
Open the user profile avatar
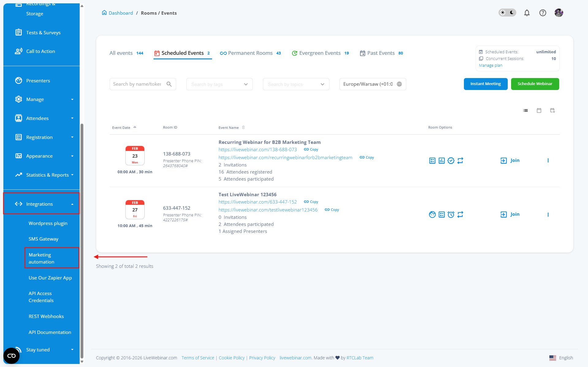(x=559, y=13)
